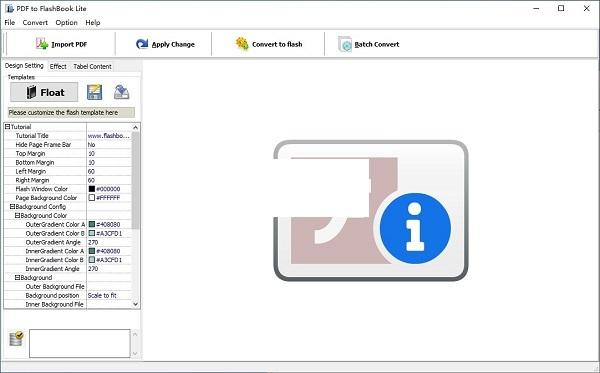Screen dimensions: 600x373
Task: Click the InnerGradient Color A swatch
Action: pyautogui.click(x=92, y=251)
